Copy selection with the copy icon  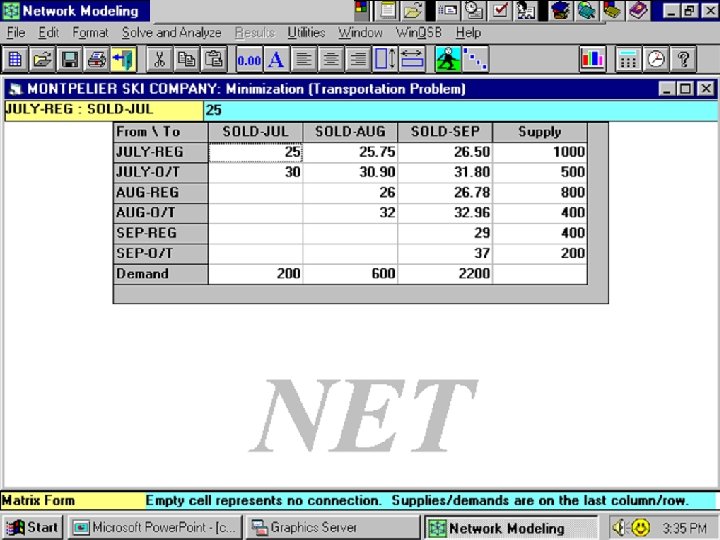click(x=186, y=59)
